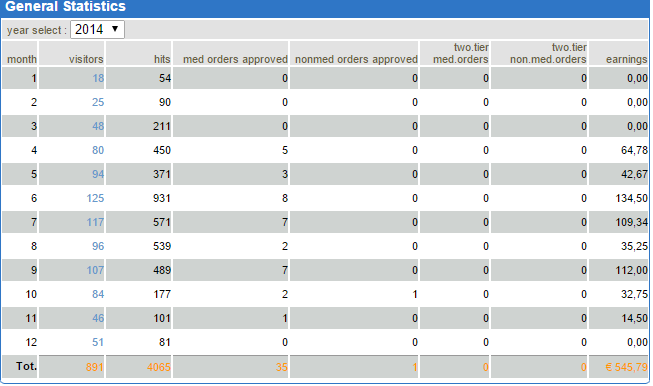Click the General Statistics title bar

coord(325,8)
